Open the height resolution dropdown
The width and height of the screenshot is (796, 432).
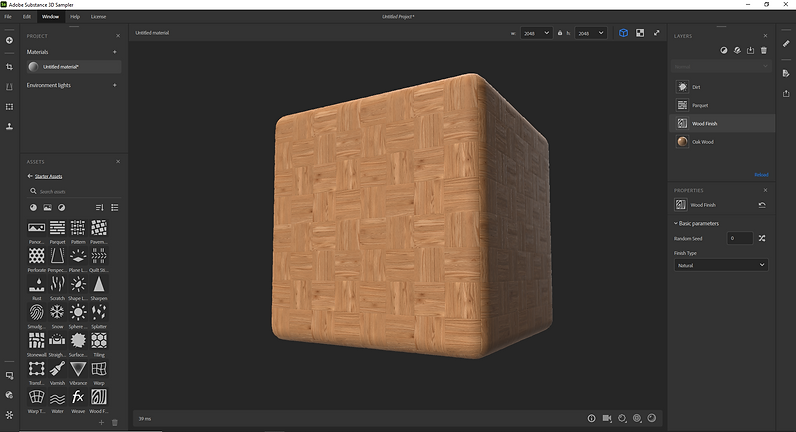coord(591,33)
